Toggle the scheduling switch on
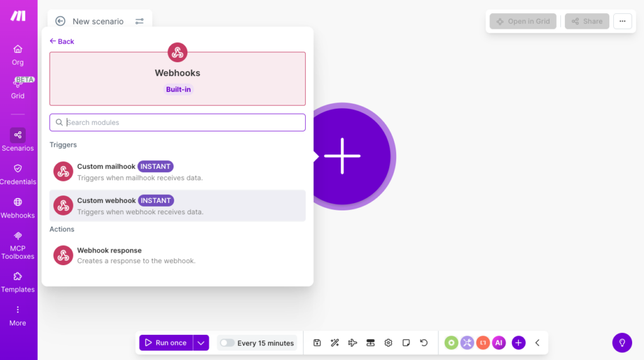The height and width of the screenshot is (360, 644). [x=226, y=343]
